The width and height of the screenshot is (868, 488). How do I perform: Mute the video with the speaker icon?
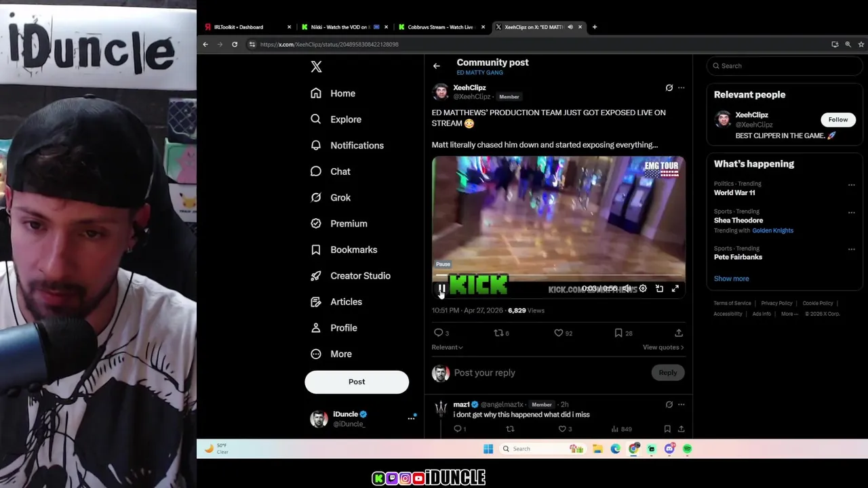click(x=627, y=289)
